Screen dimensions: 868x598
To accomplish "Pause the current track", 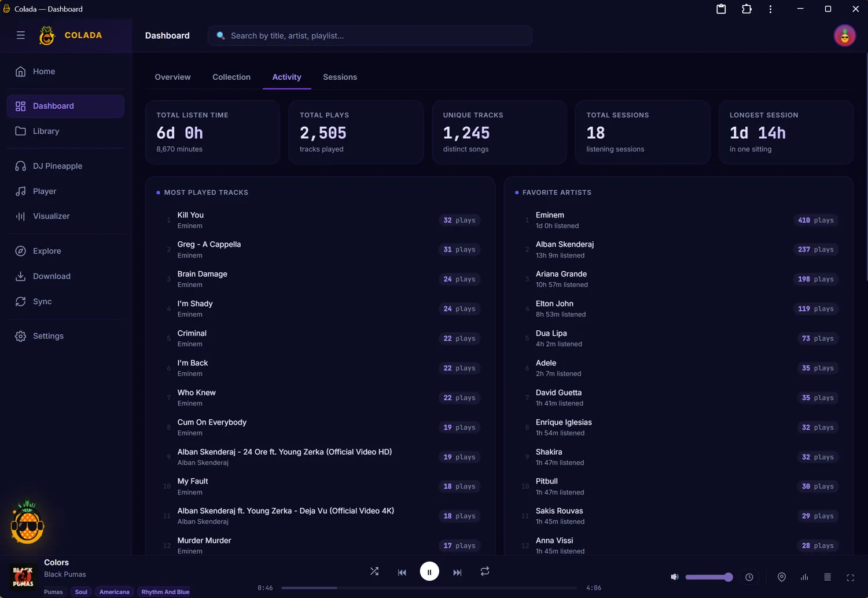I will (429, 571).
